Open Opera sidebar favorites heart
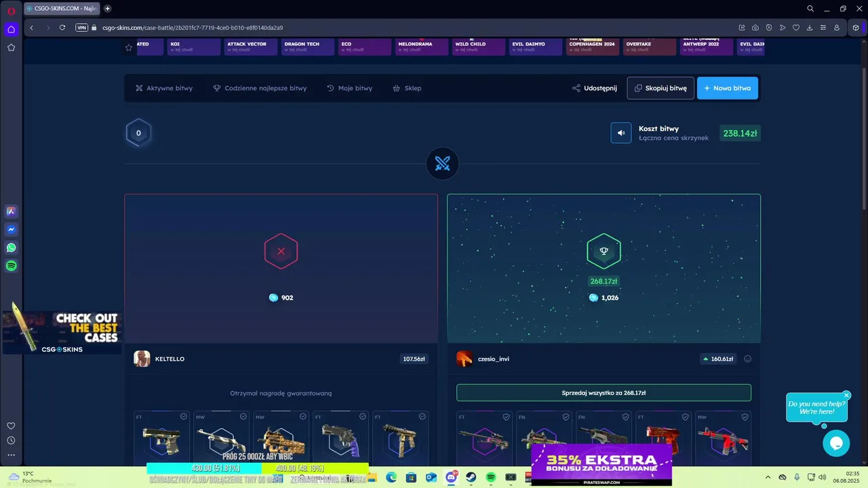The image size is (868, 488). click(11, 426)
